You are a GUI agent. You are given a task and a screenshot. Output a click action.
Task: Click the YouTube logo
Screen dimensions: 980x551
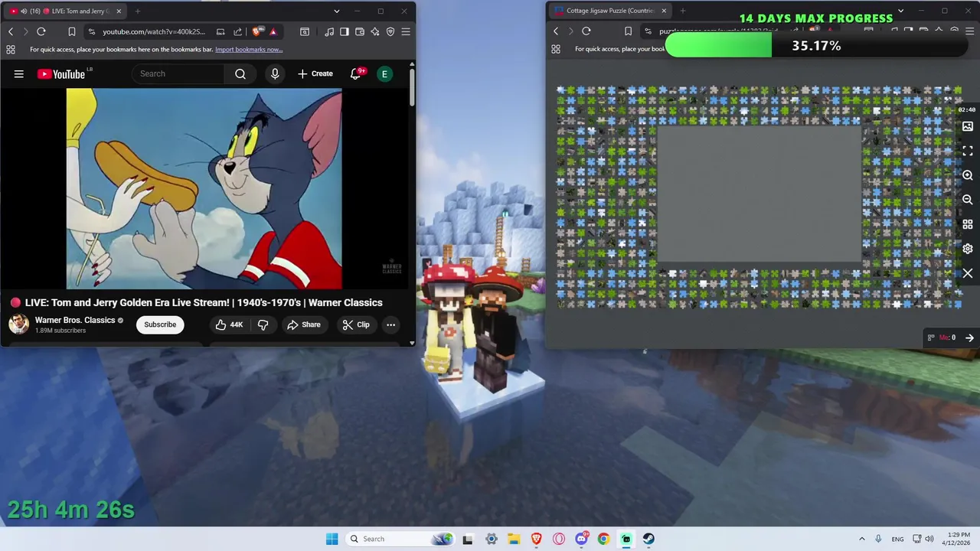62,73
